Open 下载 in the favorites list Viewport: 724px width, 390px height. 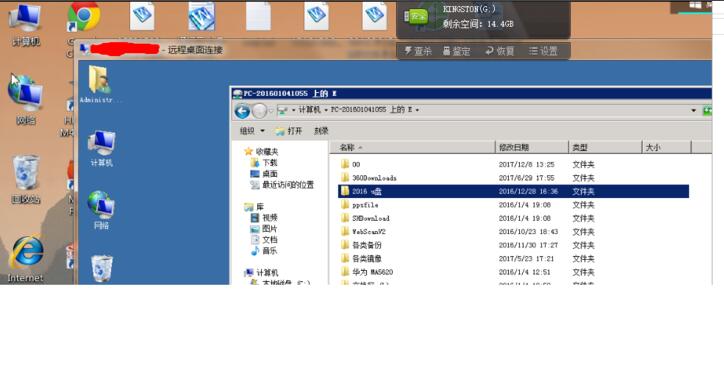[264, 162]
